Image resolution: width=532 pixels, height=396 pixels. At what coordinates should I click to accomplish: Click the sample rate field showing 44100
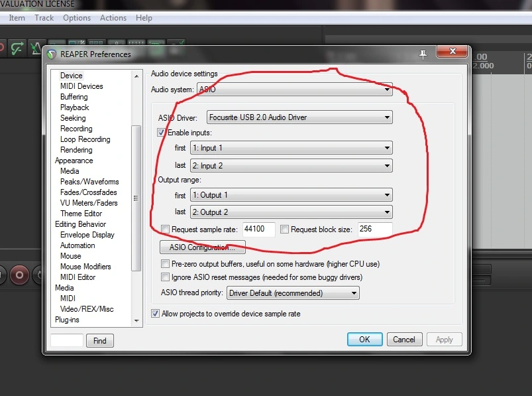tap(258, 230)
